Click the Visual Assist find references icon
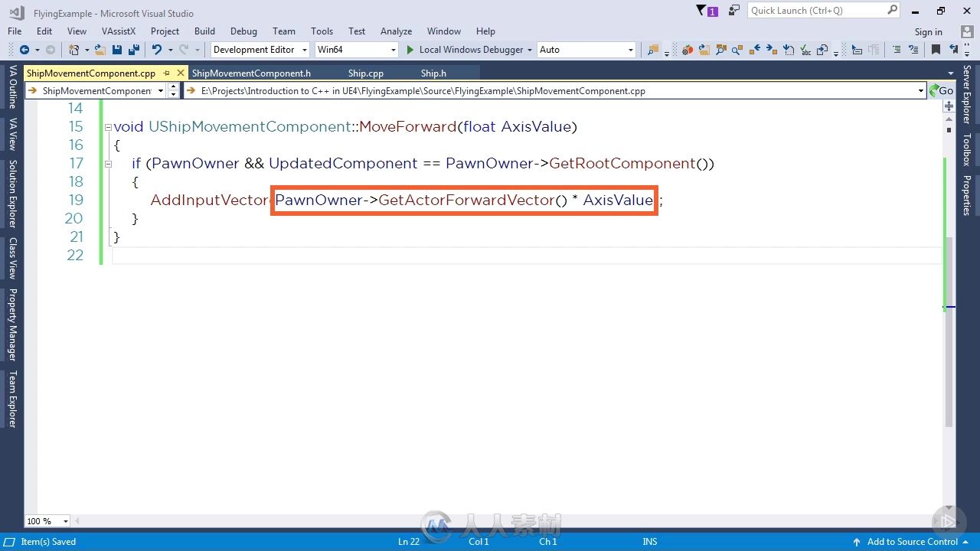980x551 pixels. (x=737, y=50)
